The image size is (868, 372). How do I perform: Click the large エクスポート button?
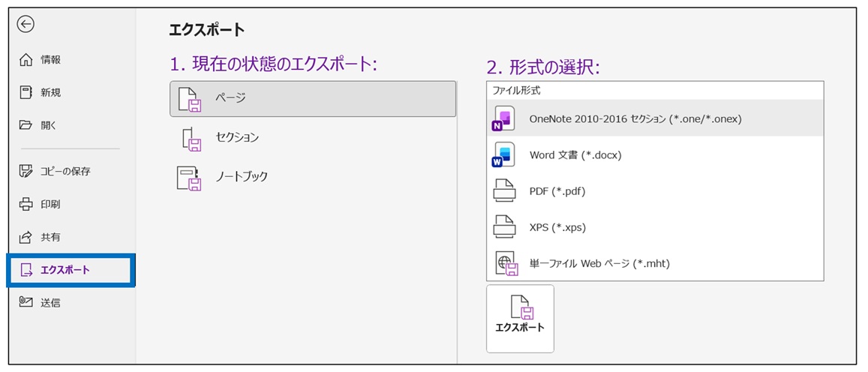[520, 318]
